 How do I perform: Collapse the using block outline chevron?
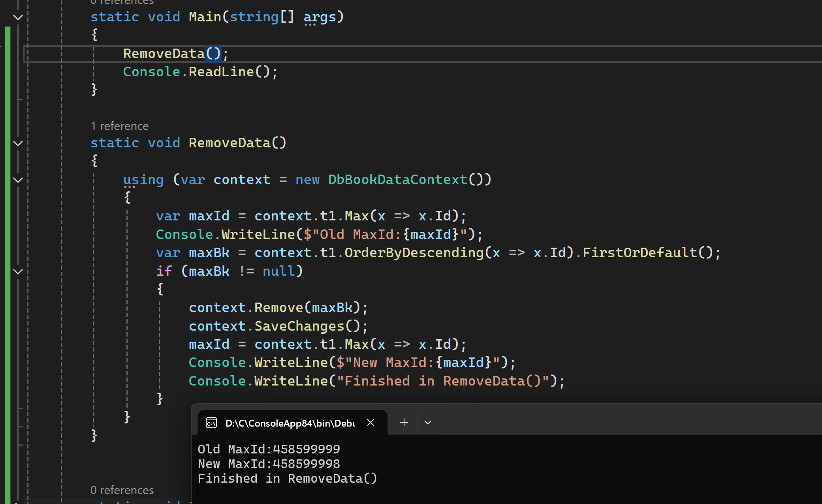click(18, 180)
